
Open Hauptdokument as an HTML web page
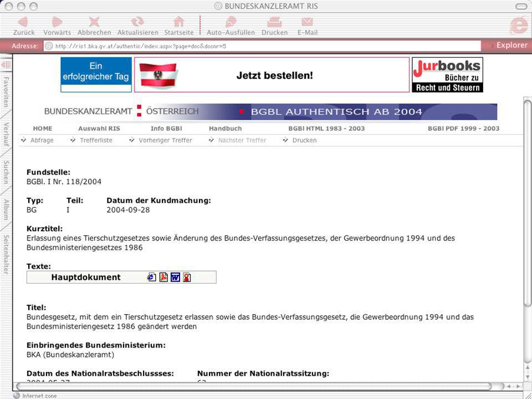(152, 277)
